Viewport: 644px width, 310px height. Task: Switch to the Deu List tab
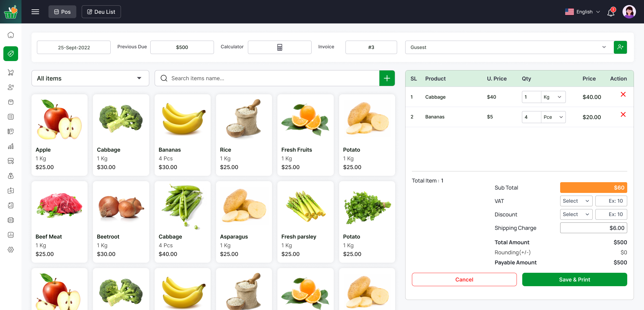(101, 11)
